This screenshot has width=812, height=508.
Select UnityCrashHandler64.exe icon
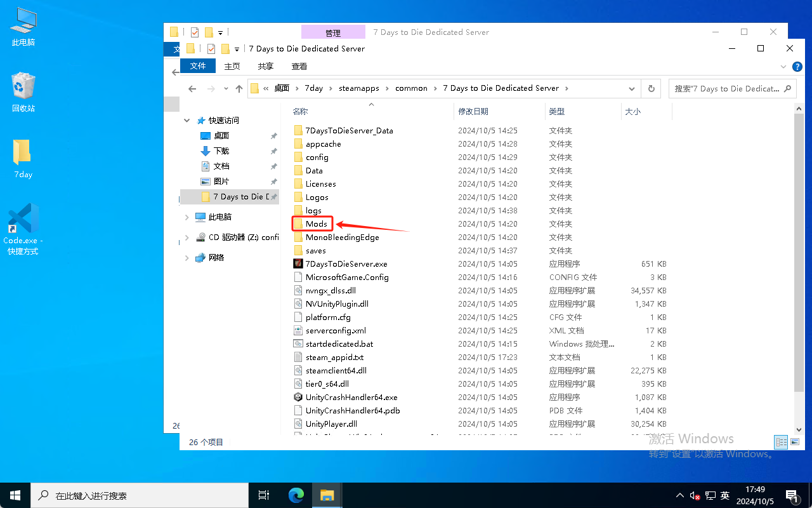298,397
